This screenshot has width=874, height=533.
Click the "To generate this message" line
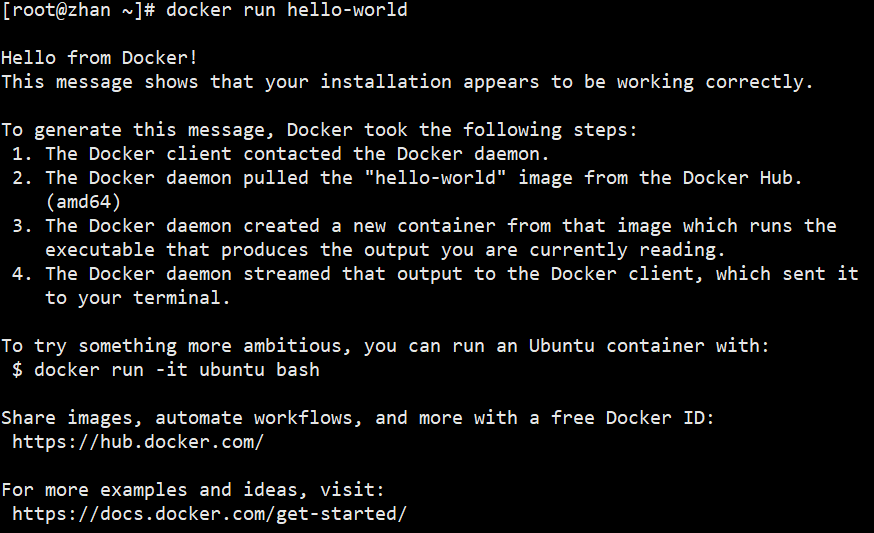(x=320, y=130)
